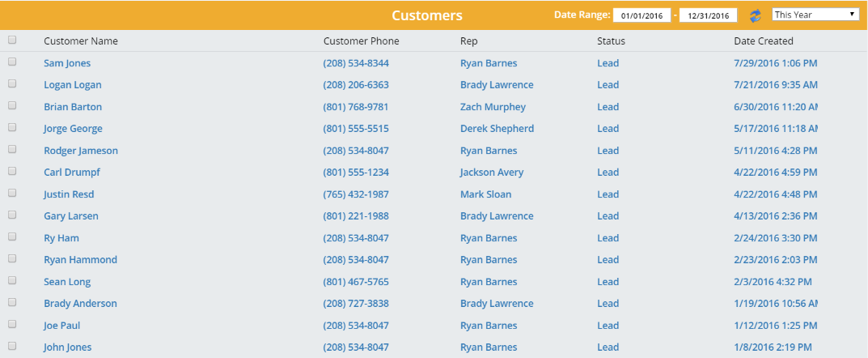Click the Rep column header
Viewport: 868px width, 358px height.
coord(469,41)
